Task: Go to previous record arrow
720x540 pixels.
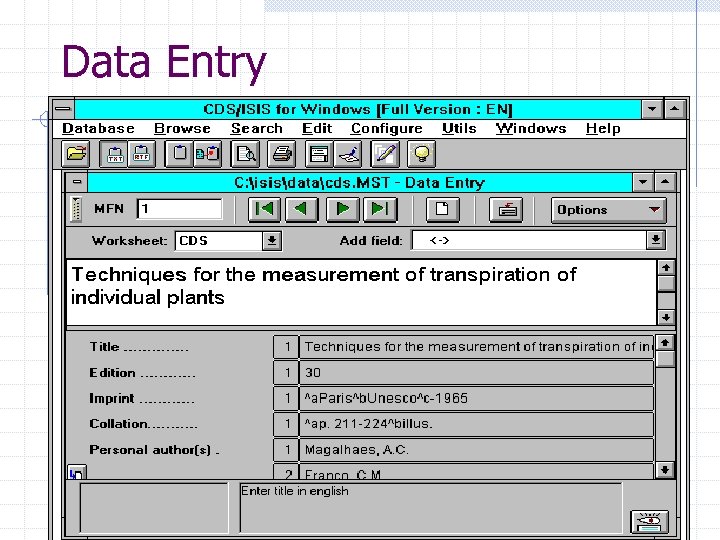Action: click(301, 209)
